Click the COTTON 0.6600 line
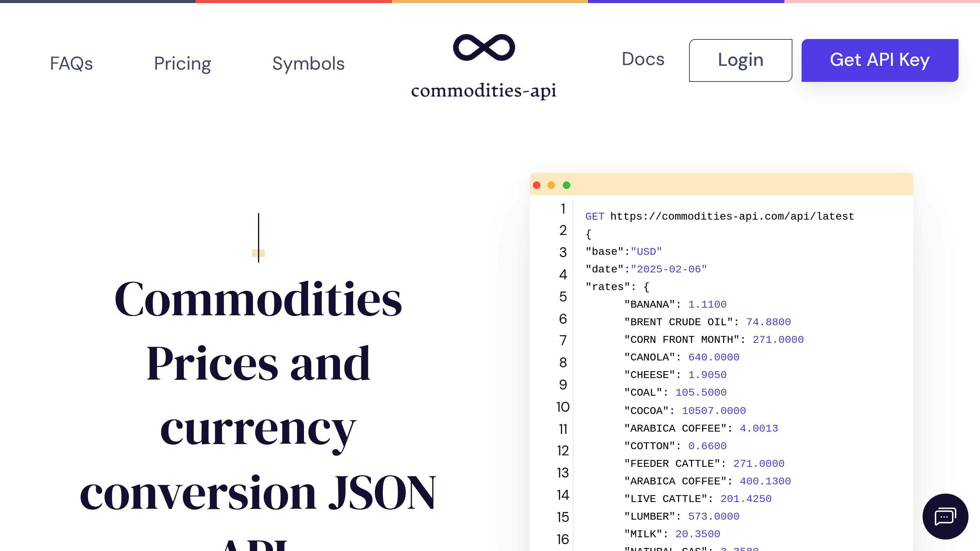 click(675, 446)
